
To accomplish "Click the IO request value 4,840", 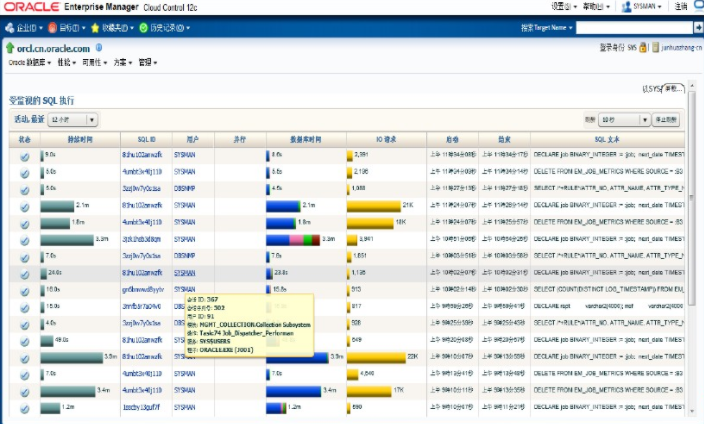I will click(x=367, y=373).
